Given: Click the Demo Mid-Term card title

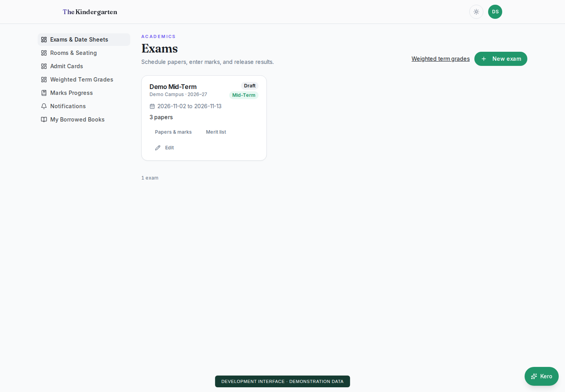Looking at the screenshot, I should (x=173, y=87).
